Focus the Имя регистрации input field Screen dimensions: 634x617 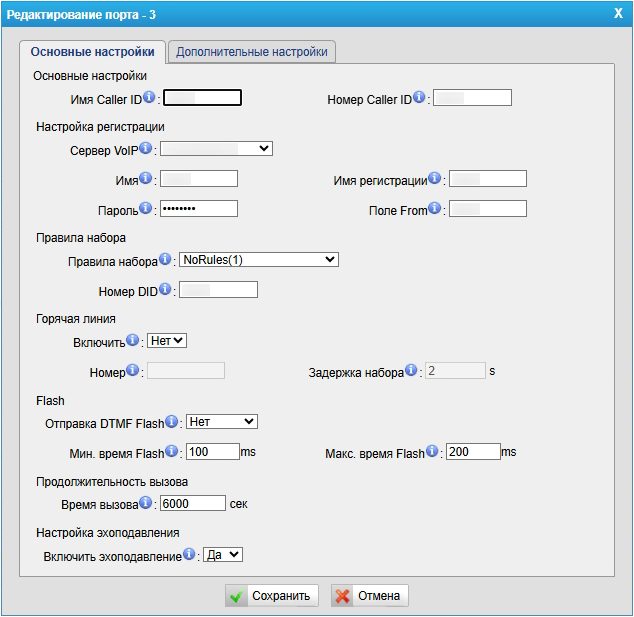point(488,178)
